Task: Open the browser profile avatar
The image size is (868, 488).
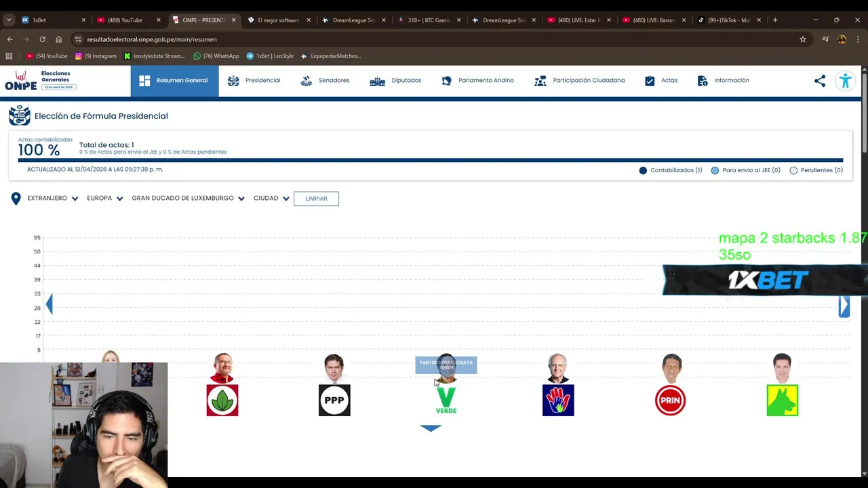Action: 842,39
